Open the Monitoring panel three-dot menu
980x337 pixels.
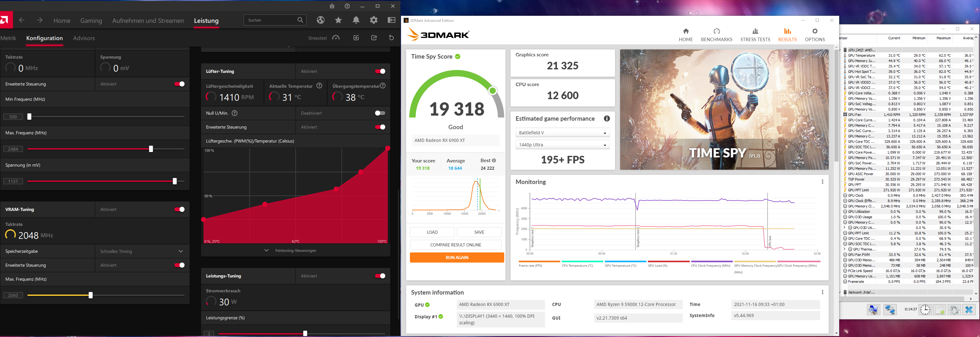[822, 182]
